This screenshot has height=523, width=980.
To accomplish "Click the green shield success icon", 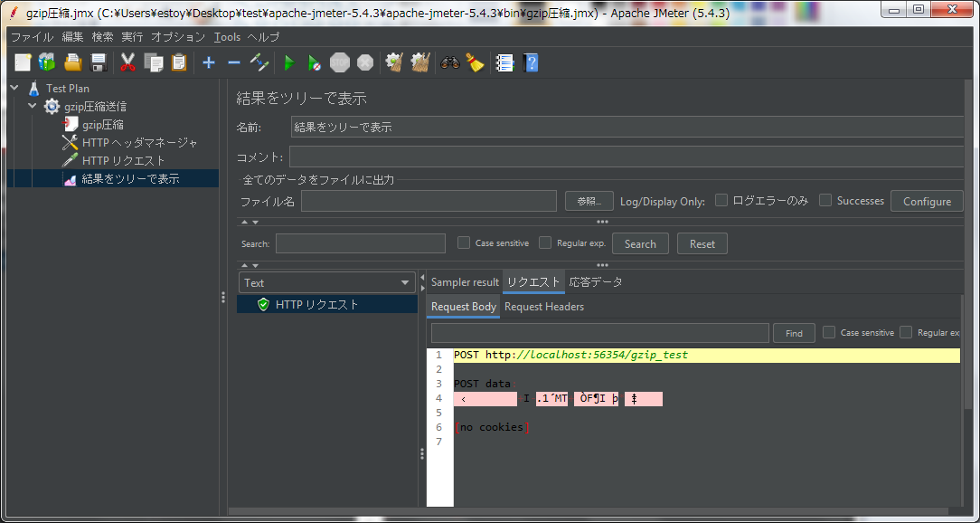I will (x=263, y=305).
